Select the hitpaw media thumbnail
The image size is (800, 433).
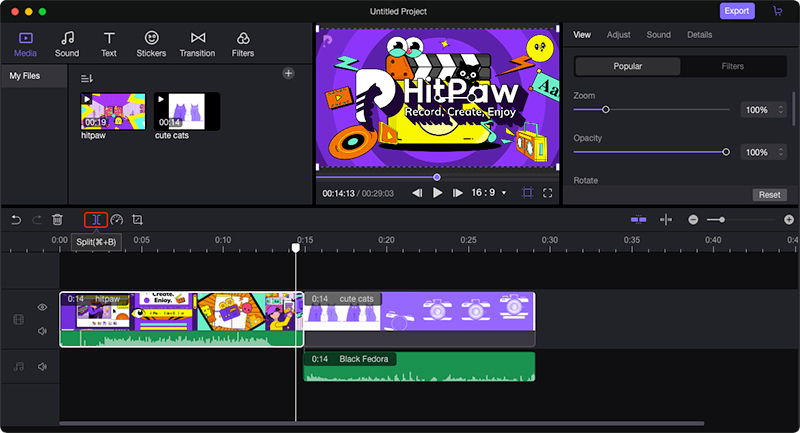113,111
